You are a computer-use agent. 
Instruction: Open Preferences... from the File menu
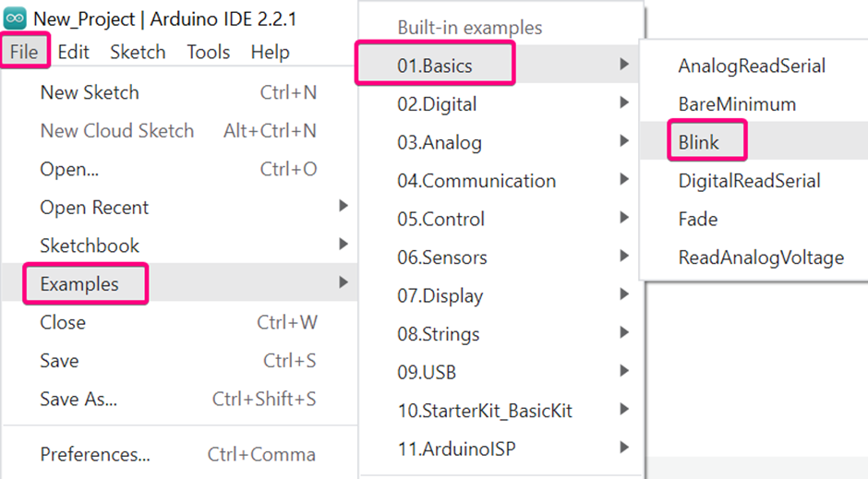click(95, 454)
